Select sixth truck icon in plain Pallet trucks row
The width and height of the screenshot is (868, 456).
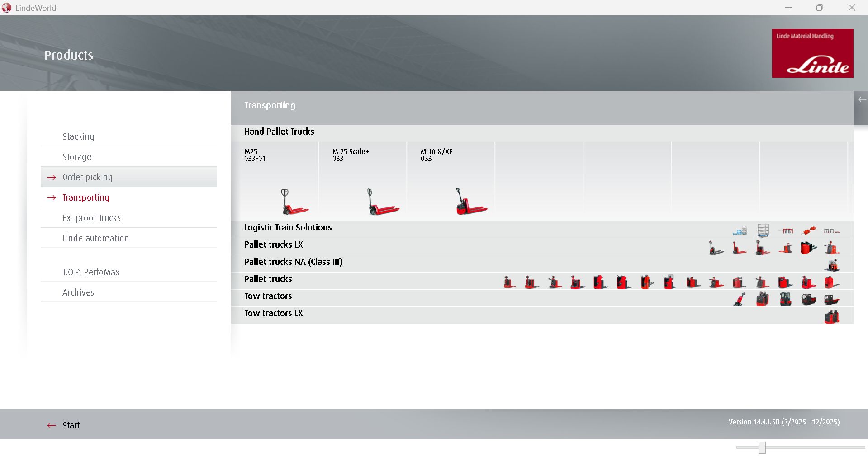[624, 282]
